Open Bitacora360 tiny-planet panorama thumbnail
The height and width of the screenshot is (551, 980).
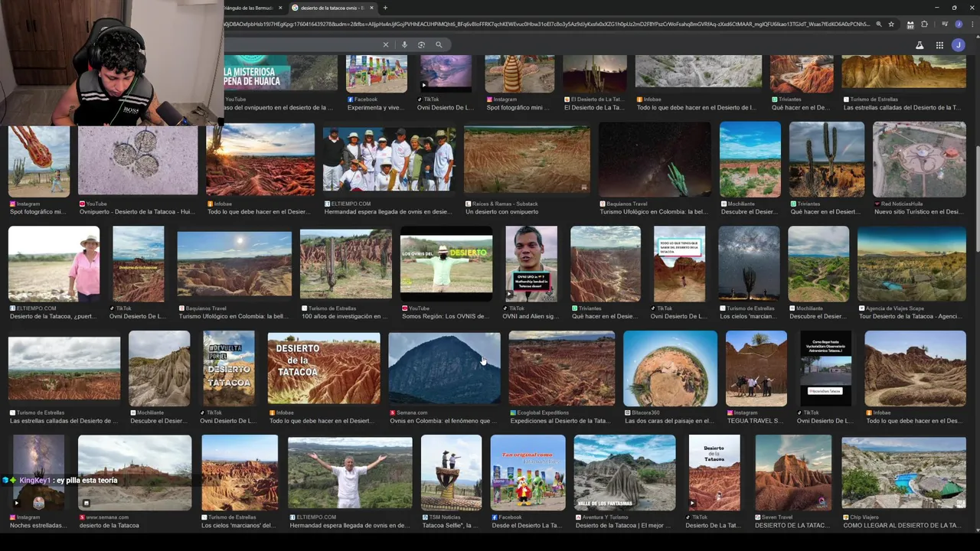point(670,368)
